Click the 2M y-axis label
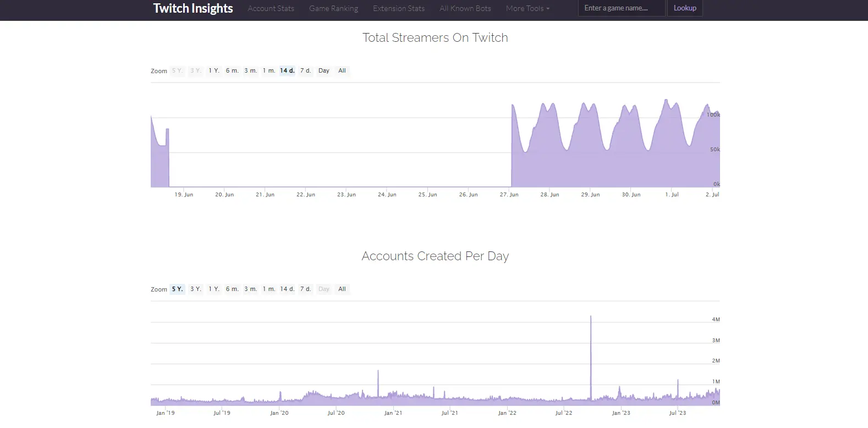 tap(716, 361)
